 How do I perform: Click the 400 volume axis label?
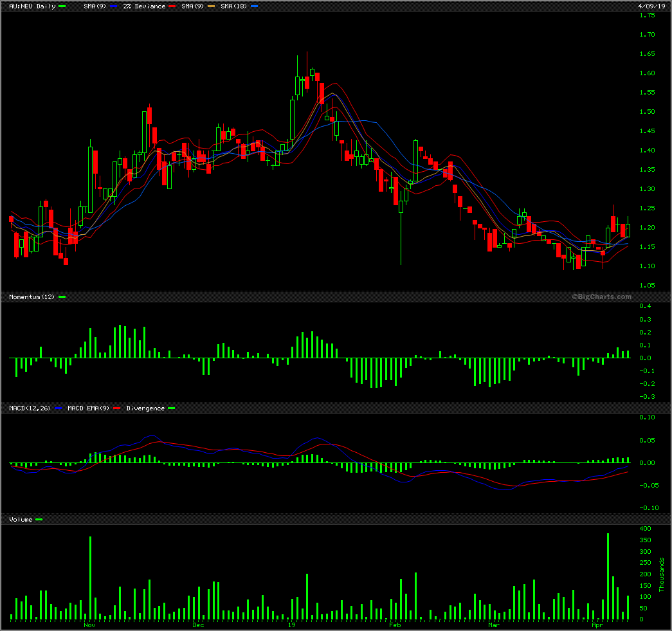tap(645, 528)
